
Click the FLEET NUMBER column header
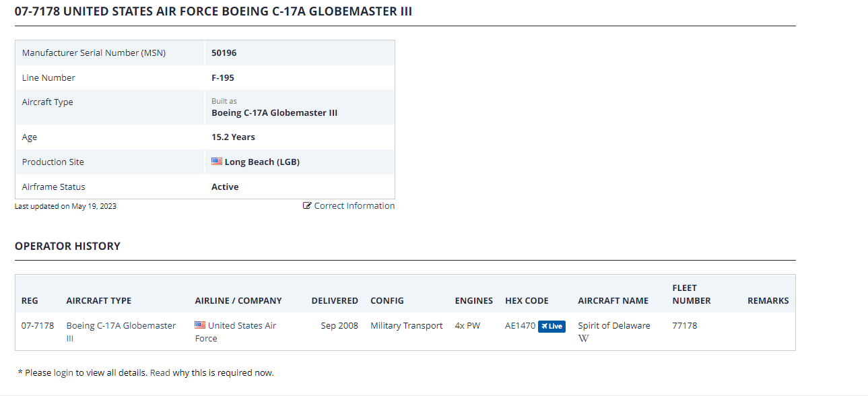pyautogui.click(x=692, y=294)
